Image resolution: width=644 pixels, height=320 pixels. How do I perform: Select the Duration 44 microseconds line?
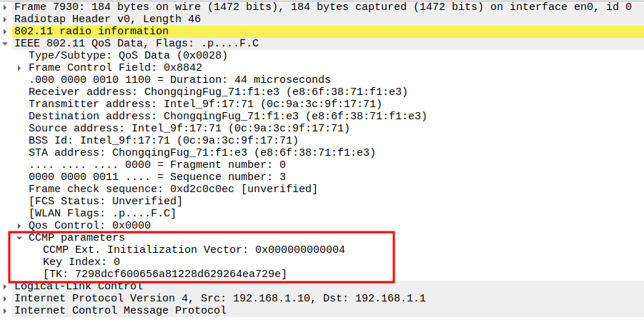[179, 80]
